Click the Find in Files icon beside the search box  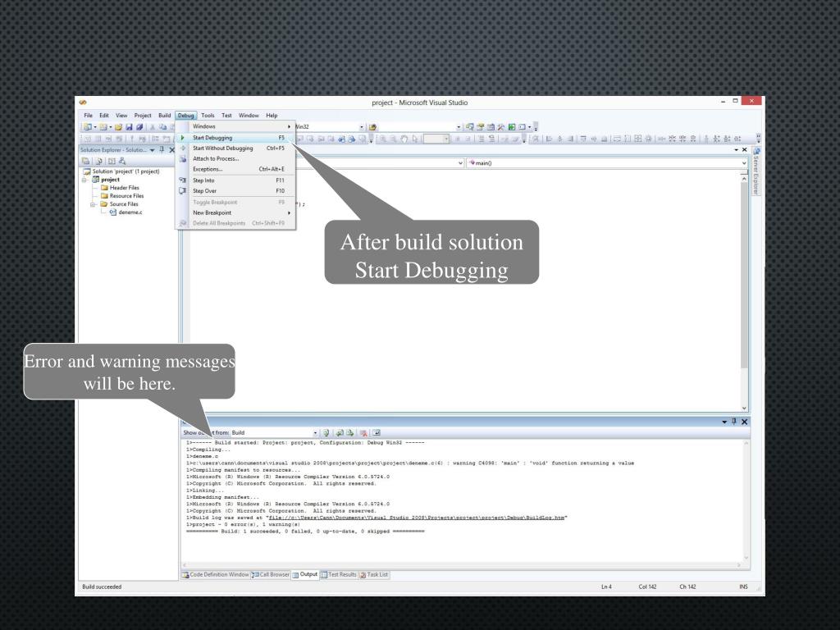click(373, 127)
